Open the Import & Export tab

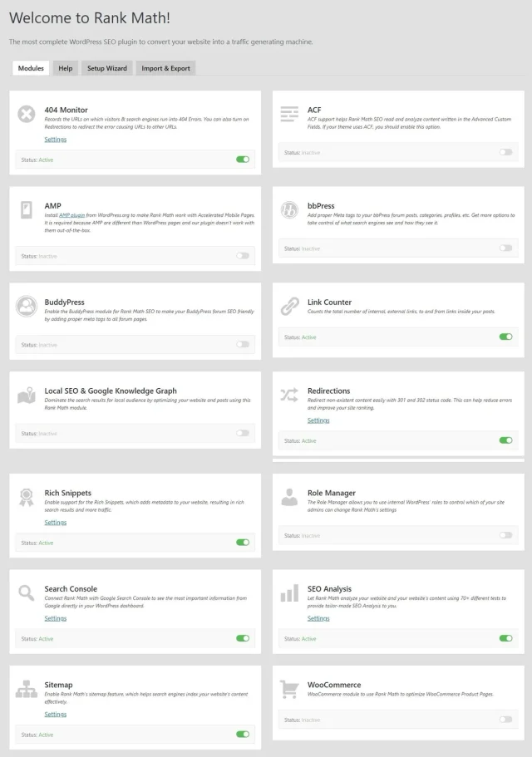point(165,68)
